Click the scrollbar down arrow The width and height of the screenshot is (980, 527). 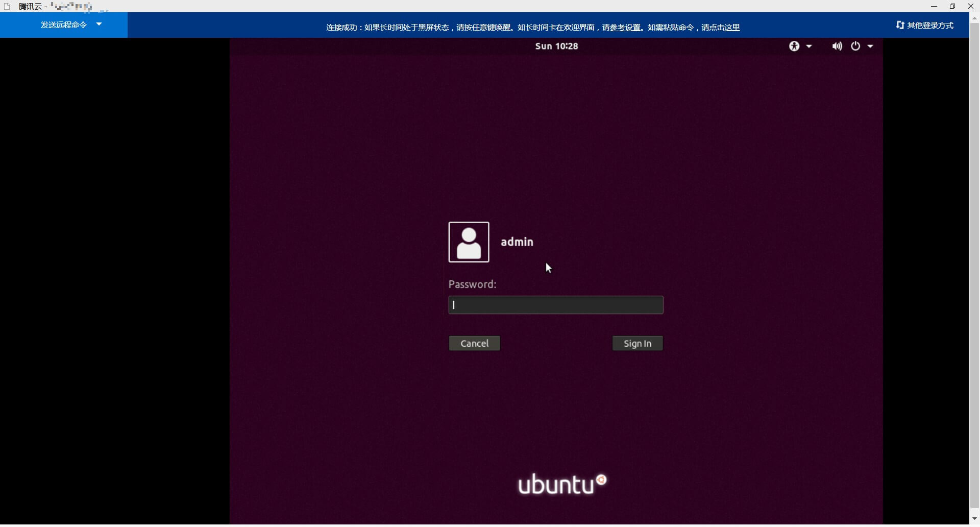click(x=974, y=519)
